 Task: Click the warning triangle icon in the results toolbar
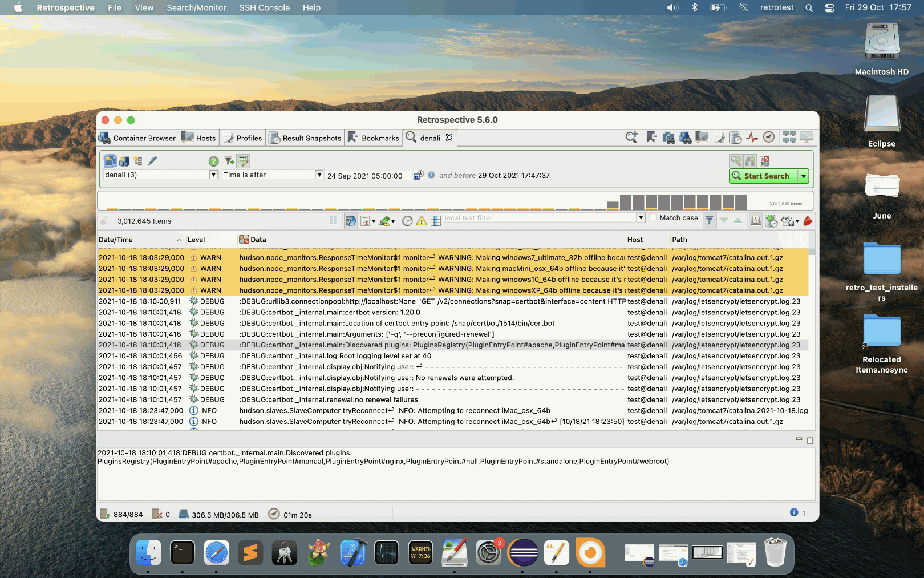point(422,221)
